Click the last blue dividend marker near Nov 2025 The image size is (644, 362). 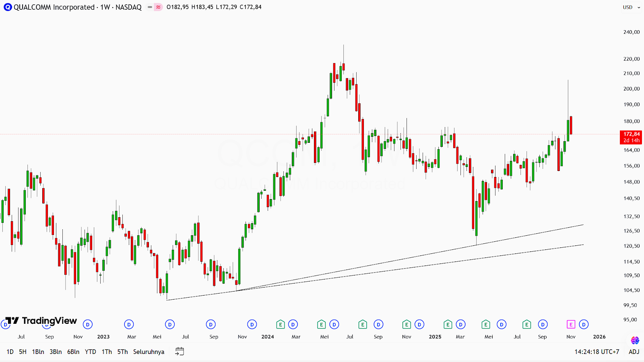(584, 324)
